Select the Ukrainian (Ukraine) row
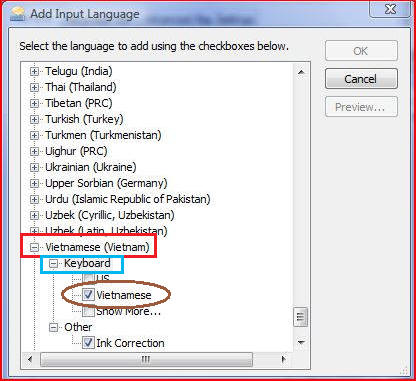Viewport: 418px width, 381px height. 91,167
